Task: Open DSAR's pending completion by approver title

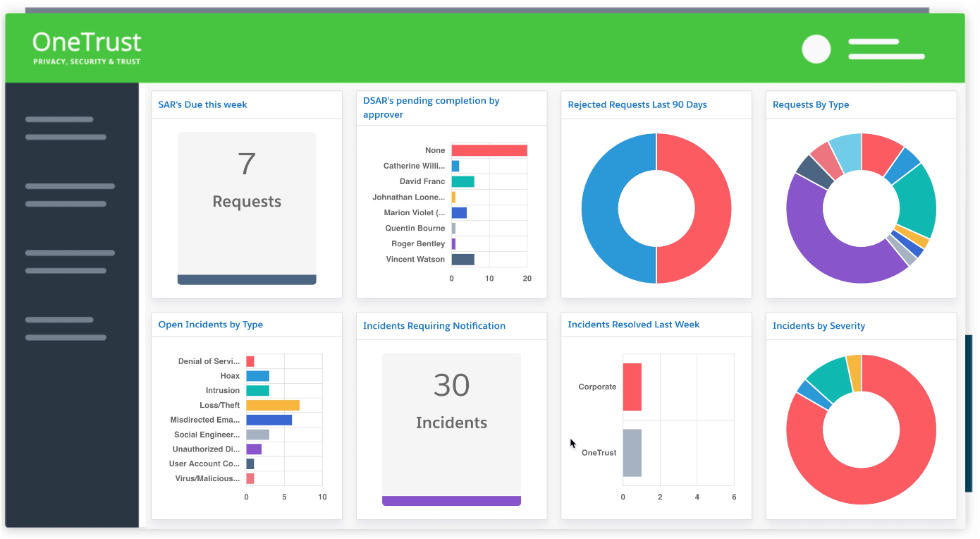Action: pos(431,107)
